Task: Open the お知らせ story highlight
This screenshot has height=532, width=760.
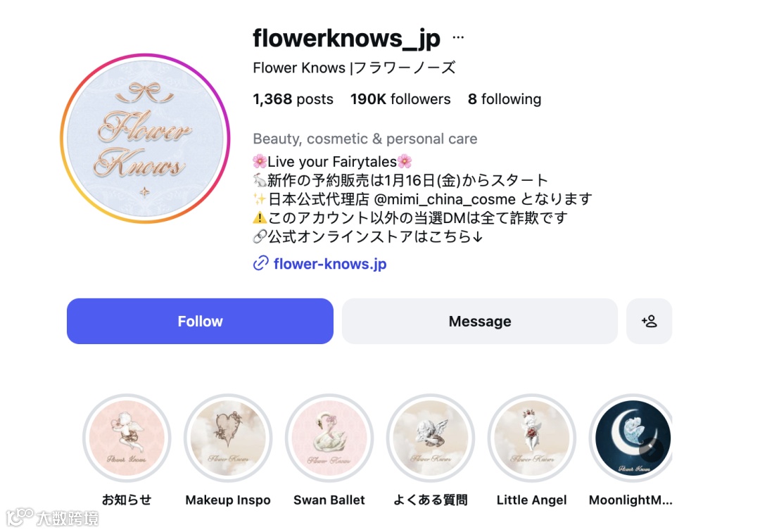Action: click(127, 438)
